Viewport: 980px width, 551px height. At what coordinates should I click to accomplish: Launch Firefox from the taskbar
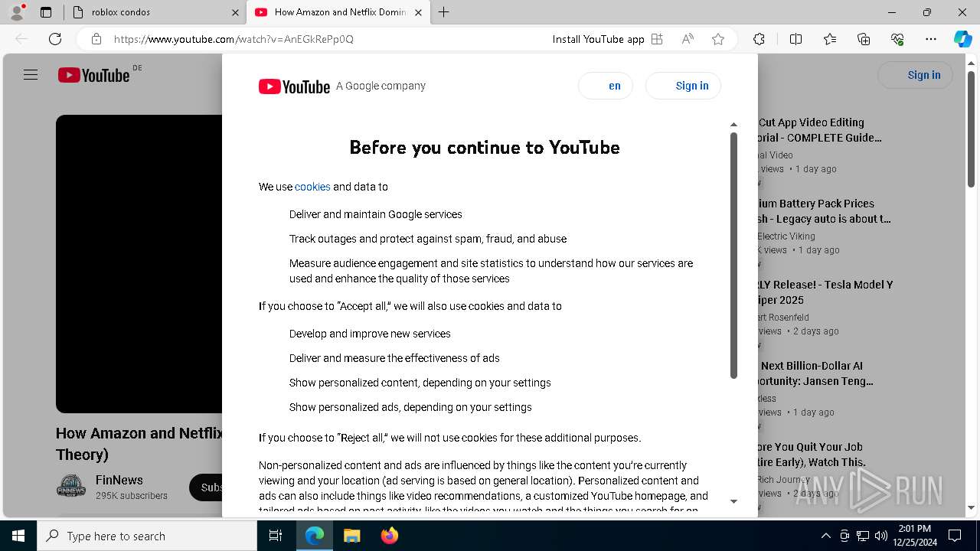[x=389, y=536]
